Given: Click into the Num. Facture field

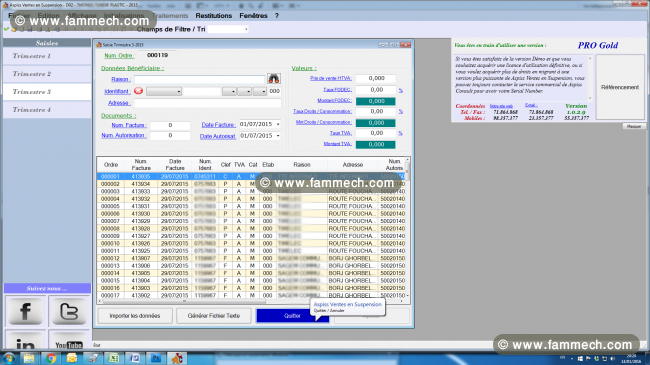Looking at the screenshot, I should pos(170,125).
